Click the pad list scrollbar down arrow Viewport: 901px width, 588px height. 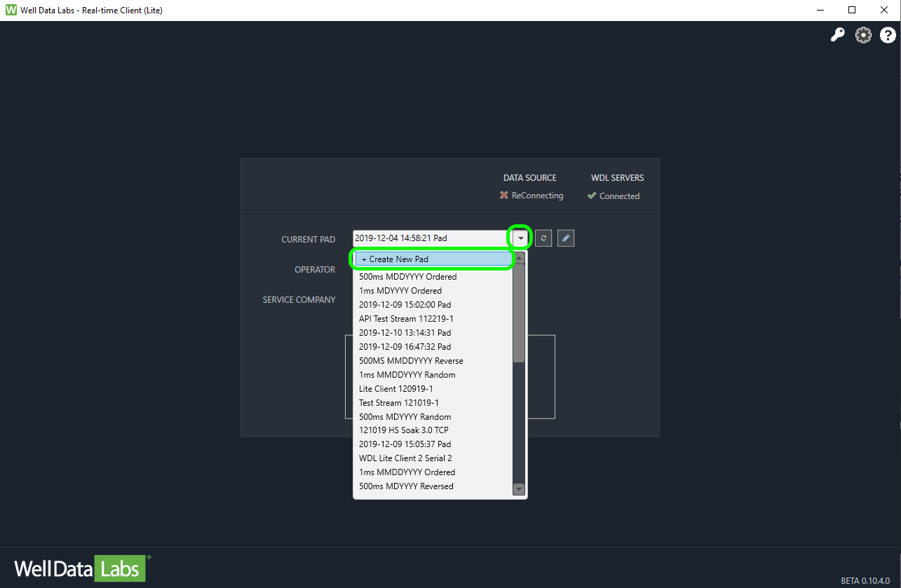click(x=519, y=489)
